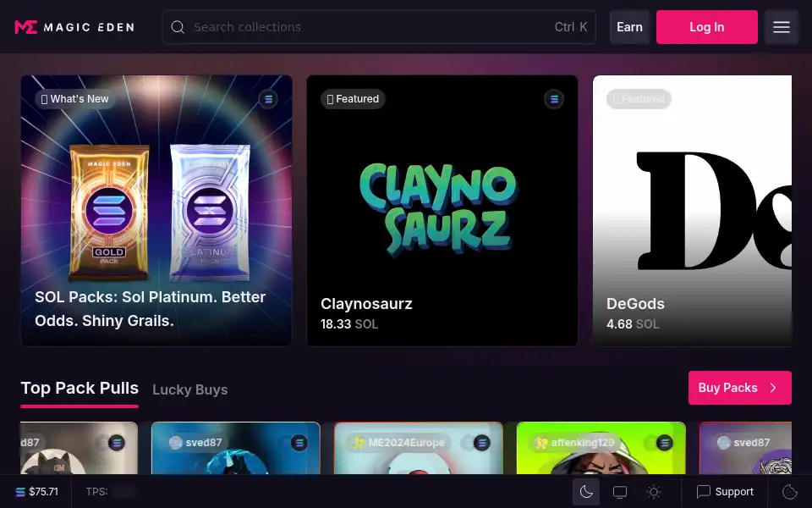Click the What's New badge
Image resolution: width=812 pixels, height=508 pixels.
click(x=75, y=99)
